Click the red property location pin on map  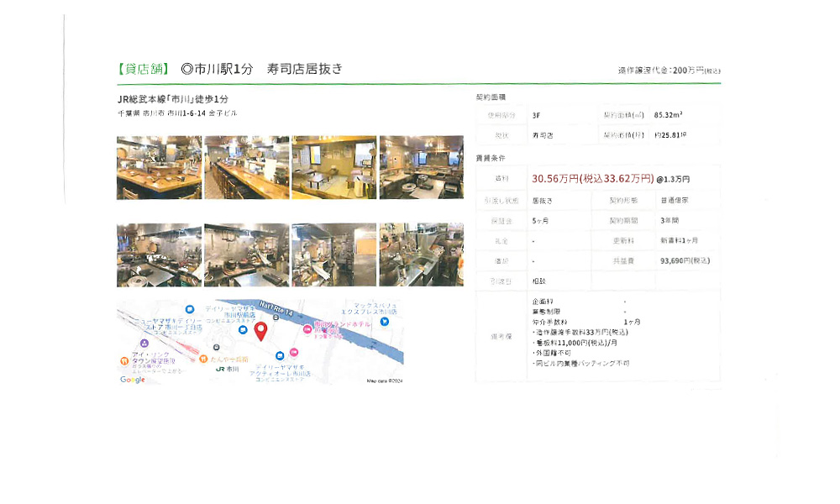[261, 328]
